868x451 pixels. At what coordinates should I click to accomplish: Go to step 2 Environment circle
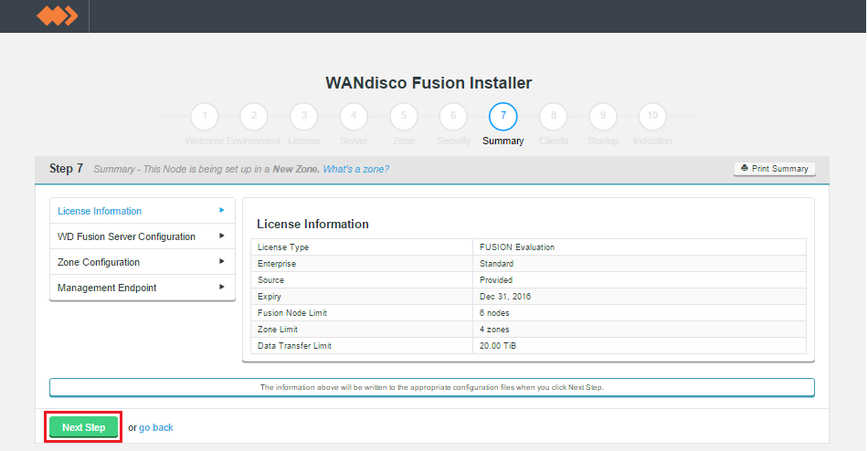click(x=253, y=116)
